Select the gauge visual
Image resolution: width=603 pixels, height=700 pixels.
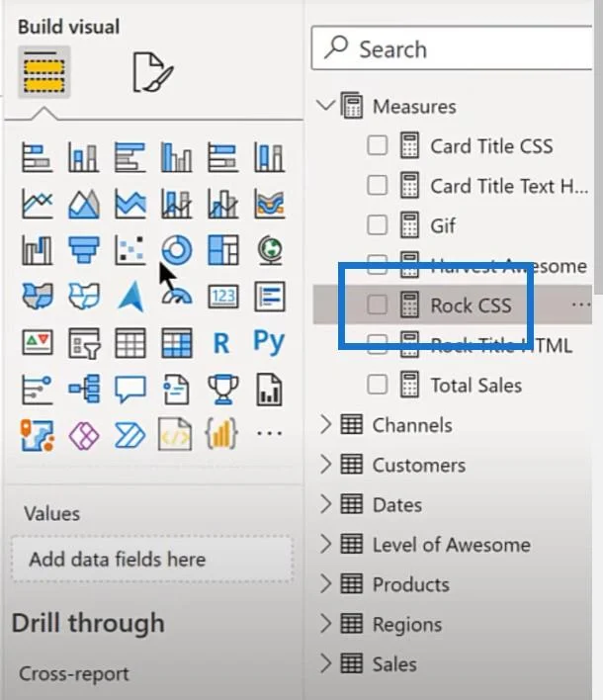[177, 296]
